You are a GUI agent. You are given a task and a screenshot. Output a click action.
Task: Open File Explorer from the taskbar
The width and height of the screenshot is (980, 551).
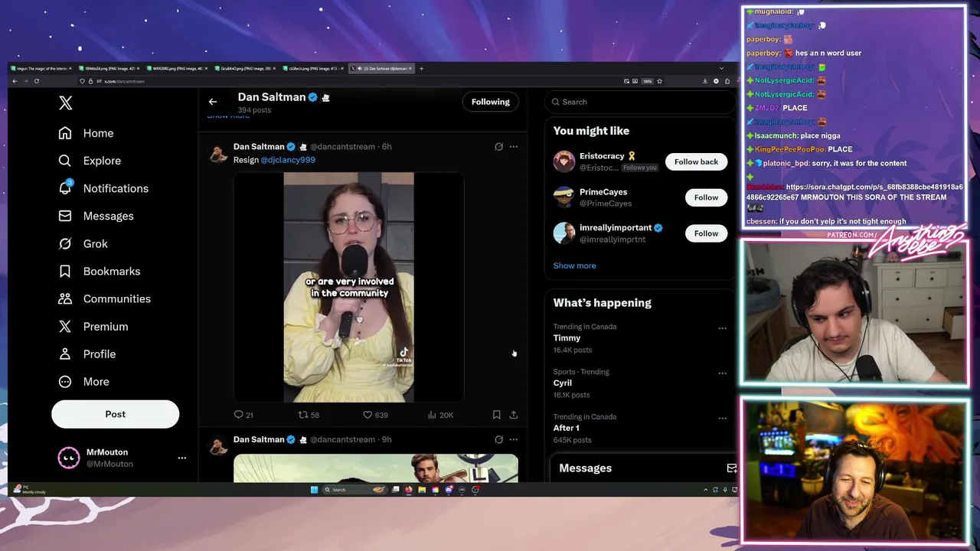[422, 490]
